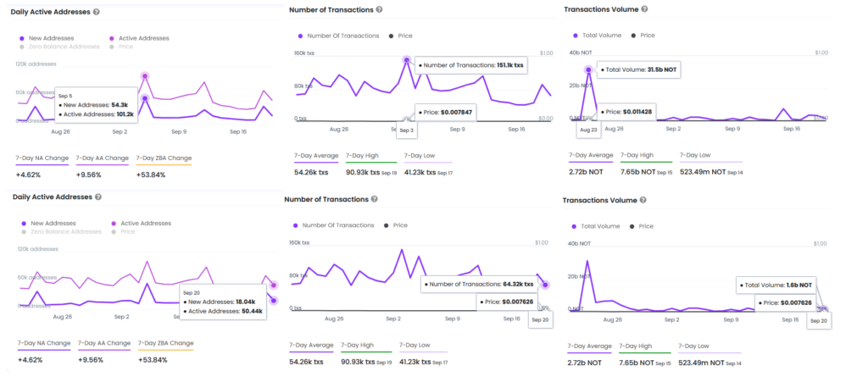Viewport: 868px width, 377px height.
Task: Select 7-Day High tab under upper volume chart
Action: pos(647,156)
